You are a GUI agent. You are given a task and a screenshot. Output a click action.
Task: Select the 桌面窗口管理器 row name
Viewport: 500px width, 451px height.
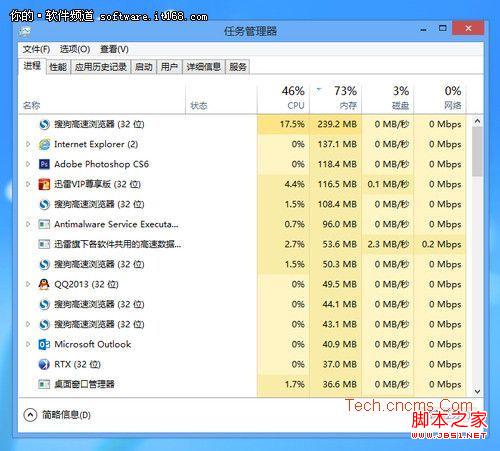[x=84, y=384]
